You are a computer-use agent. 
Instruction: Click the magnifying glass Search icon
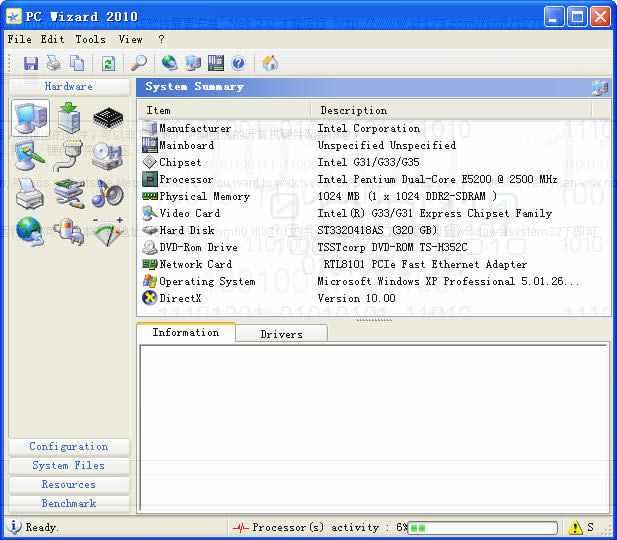(x=139, y=63)
